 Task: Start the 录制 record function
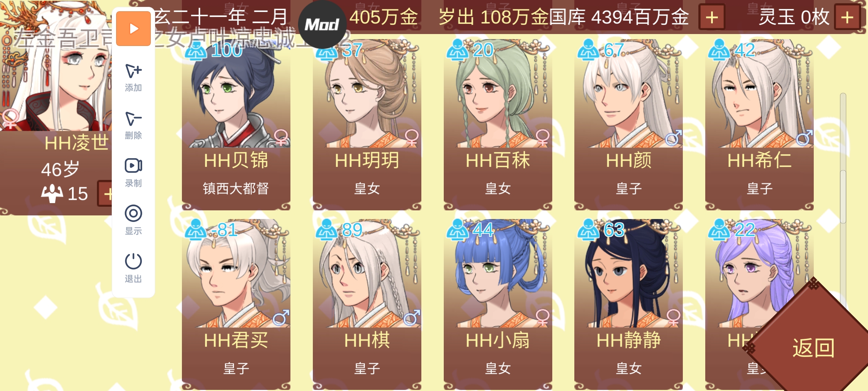pyautogui.click(x=133, y=173)
